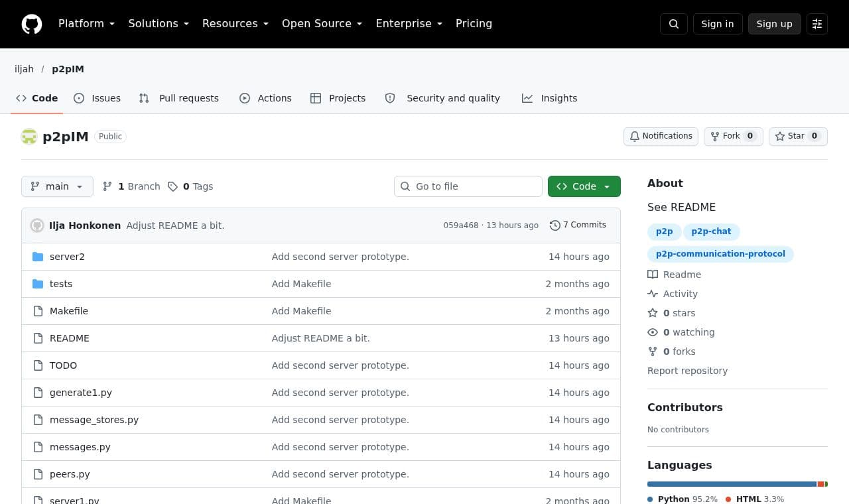Open the Pricing link
The image size is (849, 504).
pos(474,24)
